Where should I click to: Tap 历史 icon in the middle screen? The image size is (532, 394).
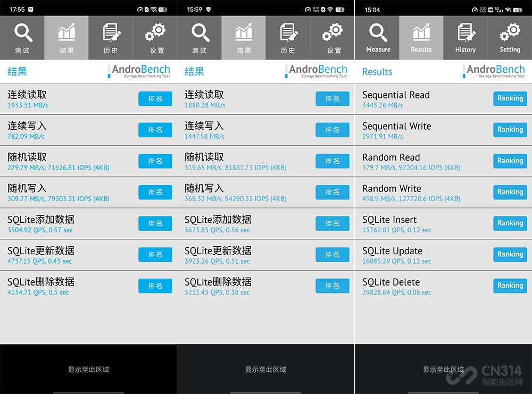click(288, 34)
